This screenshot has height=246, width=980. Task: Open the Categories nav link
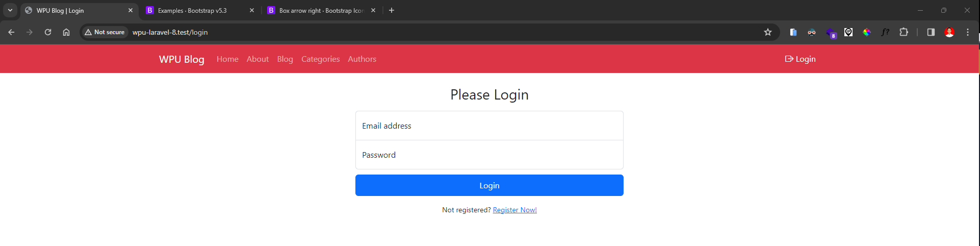[x=320, y=59]
